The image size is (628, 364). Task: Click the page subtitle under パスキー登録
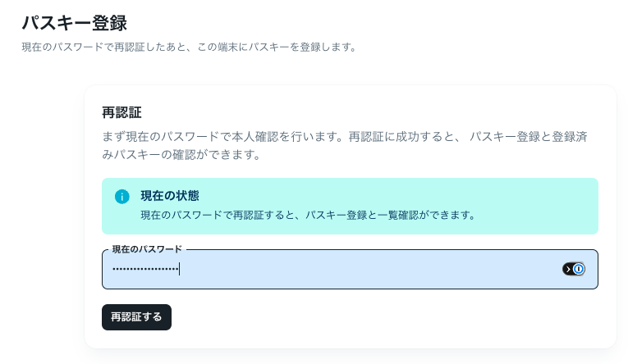[x=189, y=47]
